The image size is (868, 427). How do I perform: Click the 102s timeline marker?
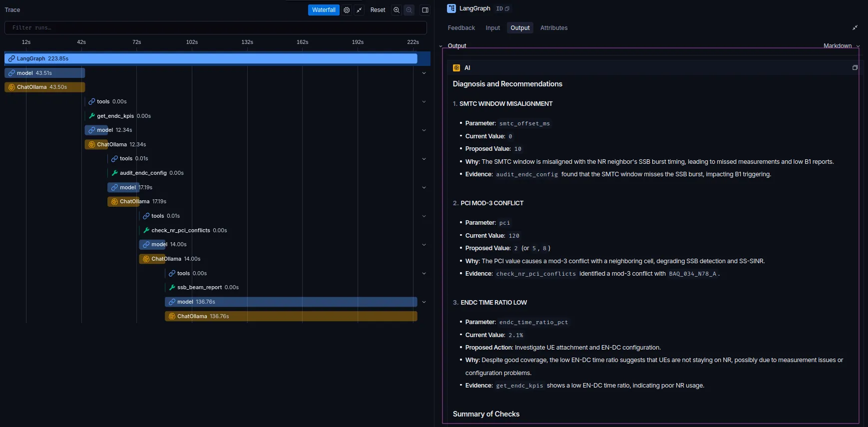point(192,42)
